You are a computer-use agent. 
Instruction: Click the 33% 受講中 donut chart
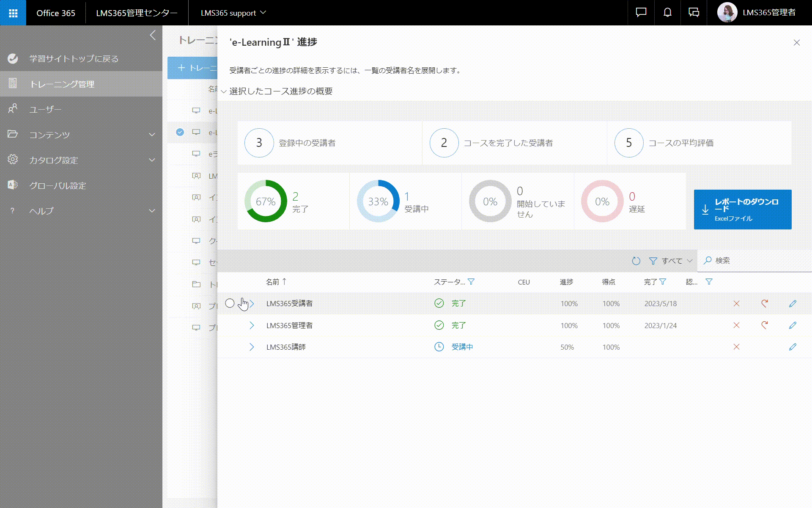(x=378, y=201)
